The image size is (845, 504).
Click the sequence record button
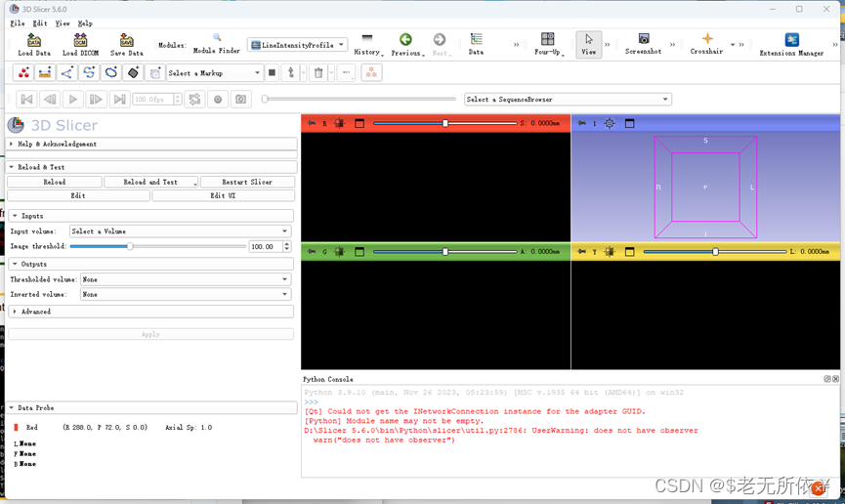[218, 100]
